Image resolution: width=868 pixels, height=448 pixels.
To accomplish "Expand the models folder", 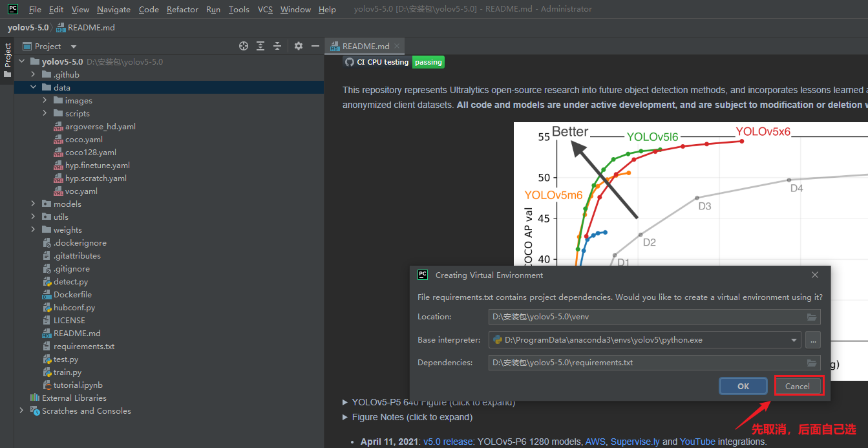I will [x=33, y=204].
